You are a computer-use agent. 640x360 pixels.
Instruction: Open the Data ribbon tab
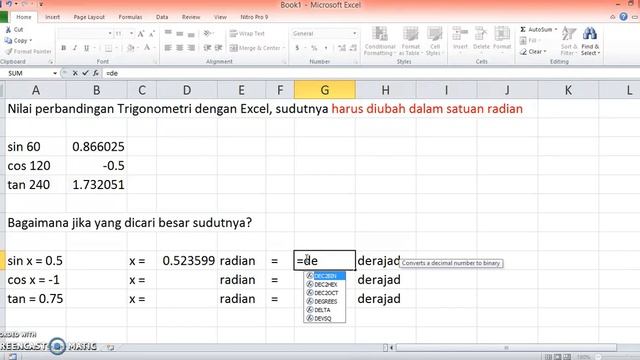tap(162, 17)
